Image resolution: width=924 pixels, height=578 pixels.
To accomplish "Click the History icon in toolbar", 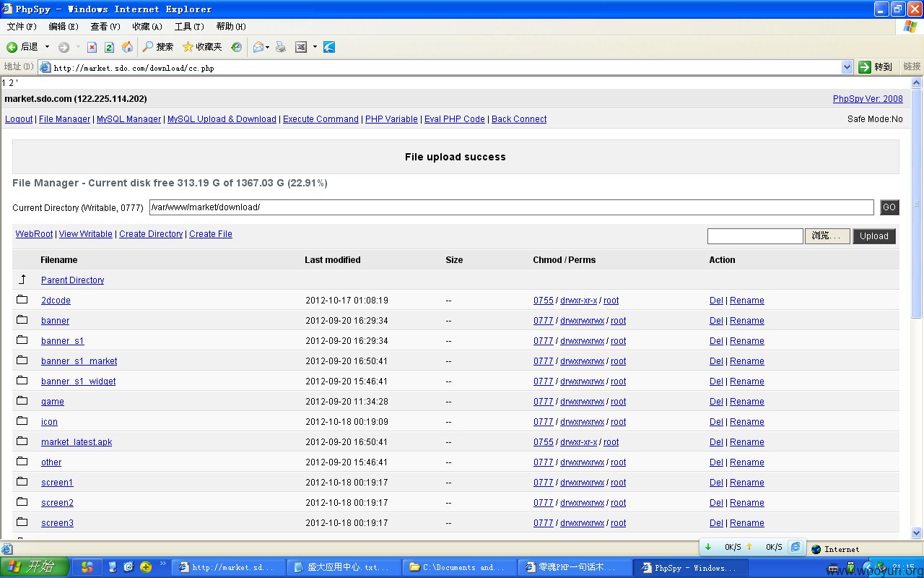I will (237, 47).
